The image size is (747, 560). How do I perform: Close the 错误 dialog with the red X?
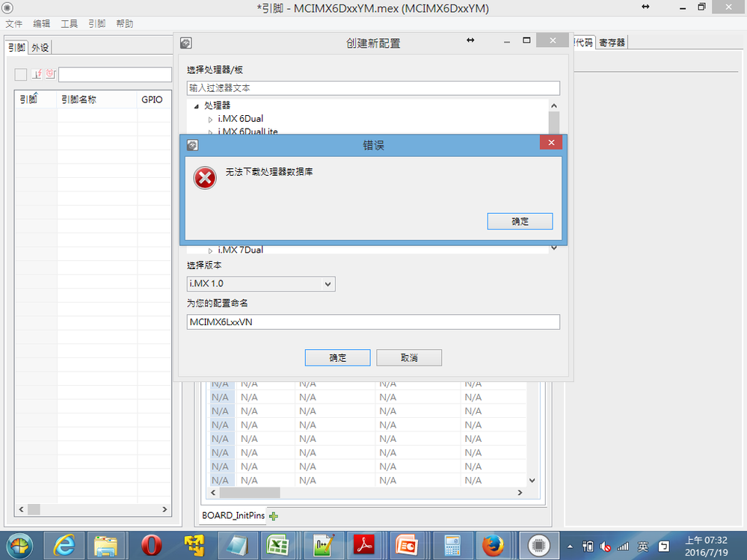point(551,142)
